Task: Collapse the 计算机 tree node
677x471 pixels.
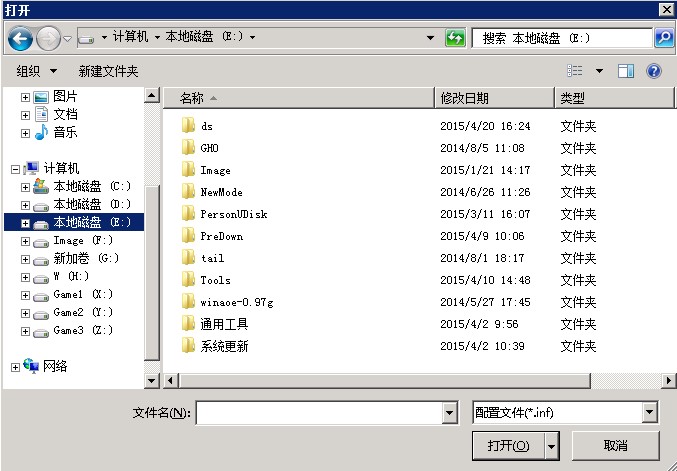Action: point(15,169)
